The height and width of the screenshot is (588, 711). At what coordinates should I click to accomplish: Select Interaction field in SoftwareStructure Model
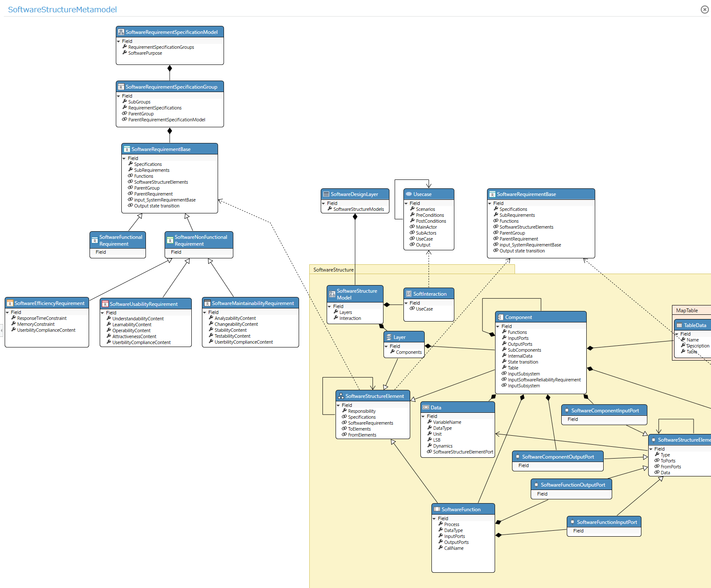[350, 318]
